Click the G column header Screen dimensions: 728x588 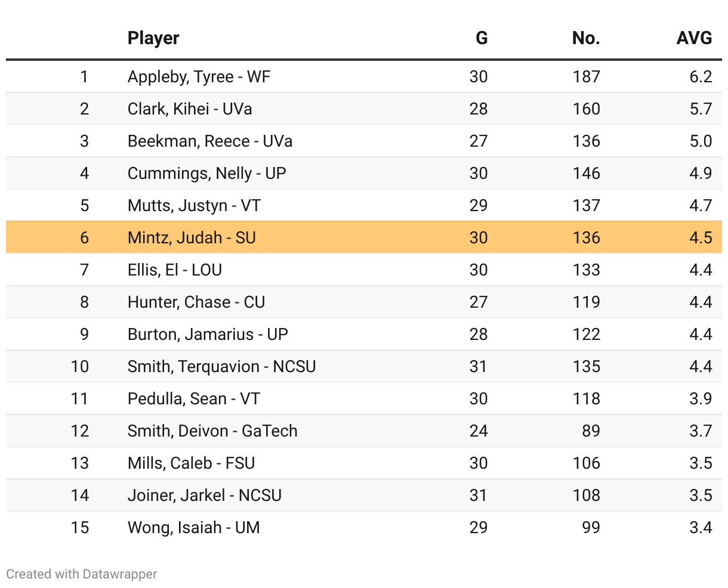481,38
